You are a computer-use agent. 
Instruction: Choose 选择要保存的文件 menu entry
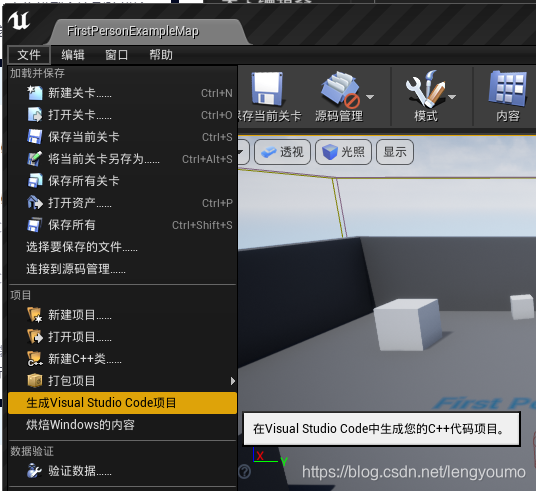pyautogui.click(x=122, y=247)
